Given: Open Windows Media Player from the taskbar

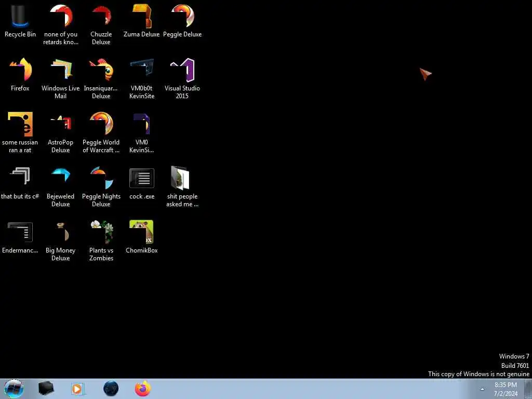Looking at the screenshot, I should [78, 389].
